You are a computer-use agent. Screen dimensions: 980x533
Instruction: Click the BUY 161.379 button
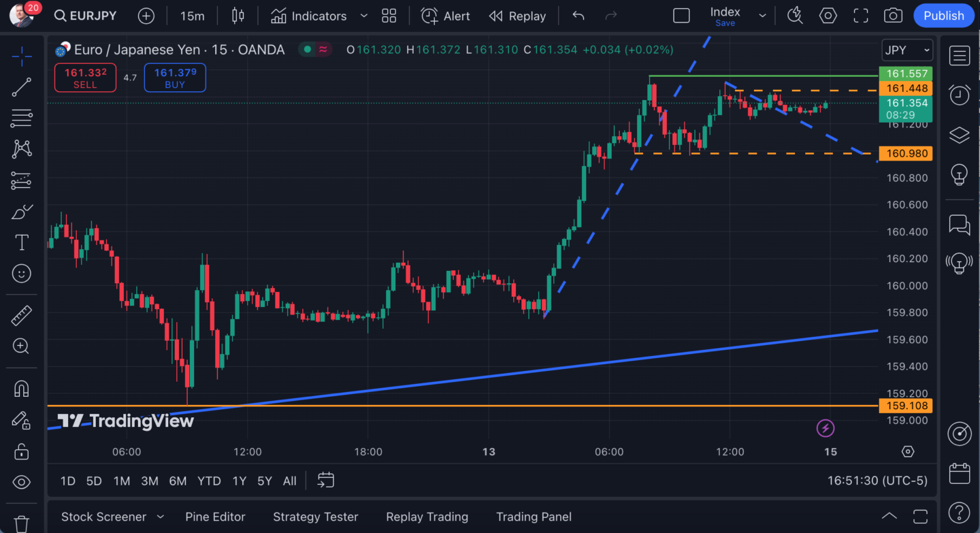(x=175, y=78)
